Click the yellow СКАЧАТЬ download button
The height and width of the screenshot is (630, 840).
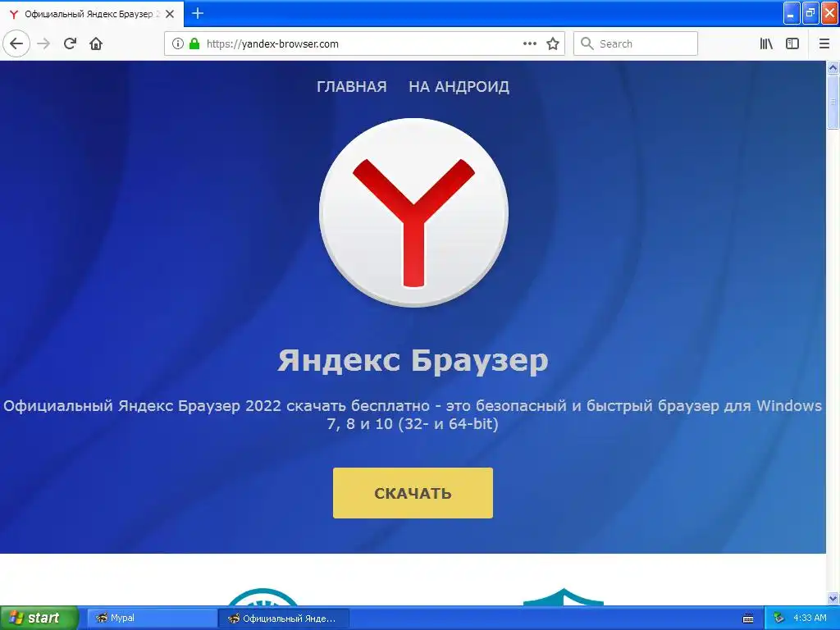tap(413, 493)
